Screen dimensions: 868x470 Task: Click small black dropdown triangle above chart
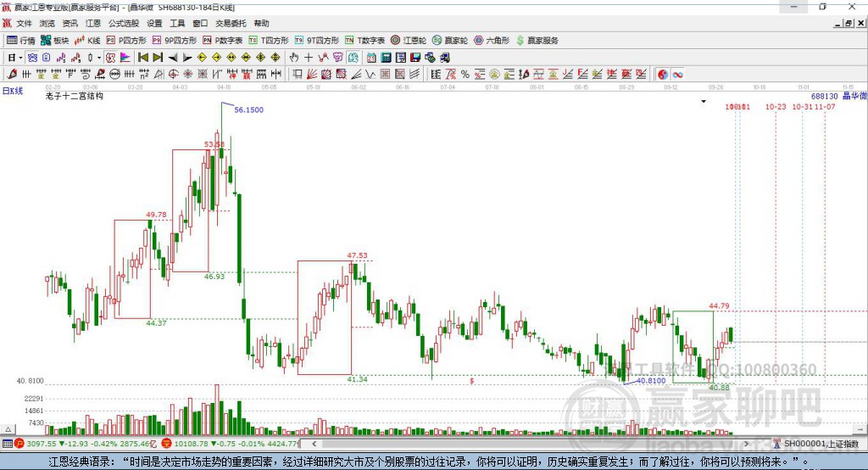coord(704,102)
